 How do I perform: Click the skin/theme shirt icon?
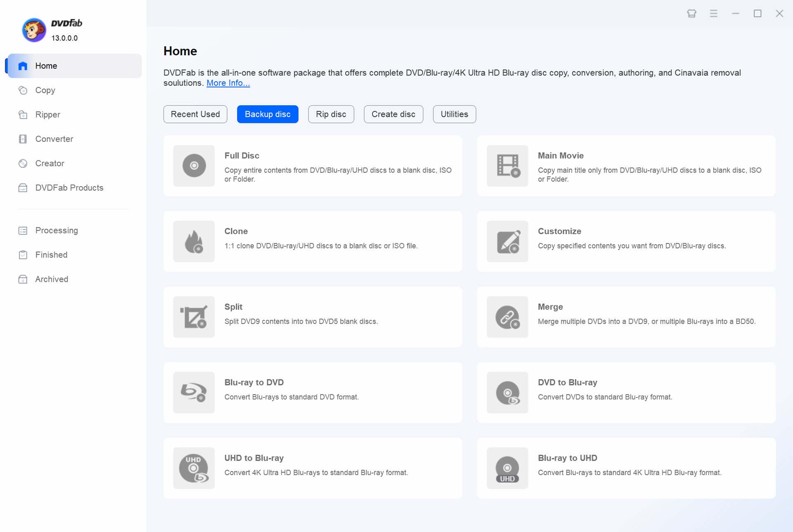tap(691, 14)
